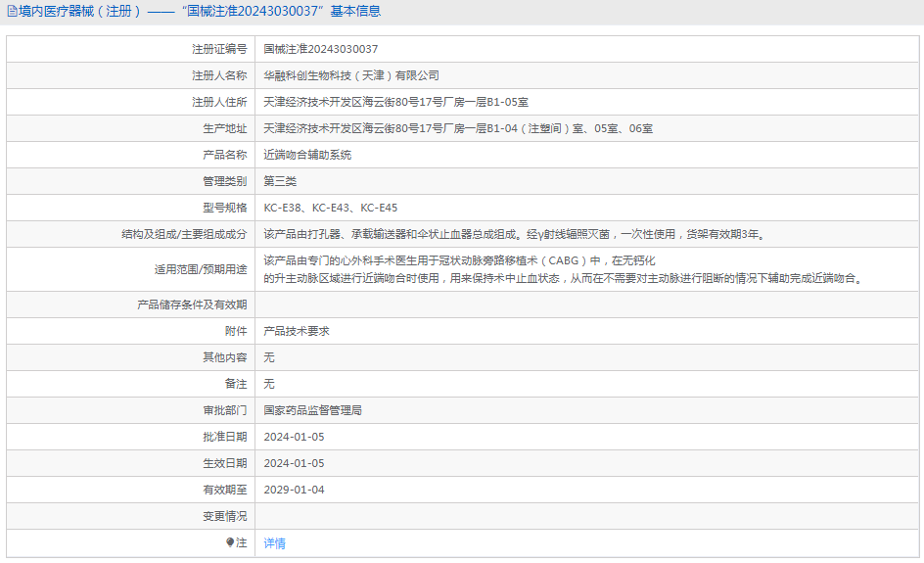Click the 生效日期 label

[x=225, y=463]
